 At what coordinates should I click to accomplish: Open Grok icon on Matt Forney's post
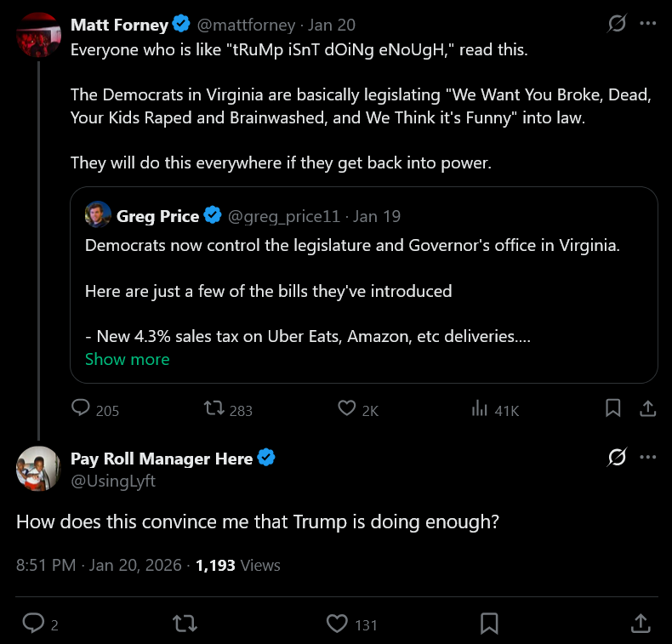click(617, 23)
